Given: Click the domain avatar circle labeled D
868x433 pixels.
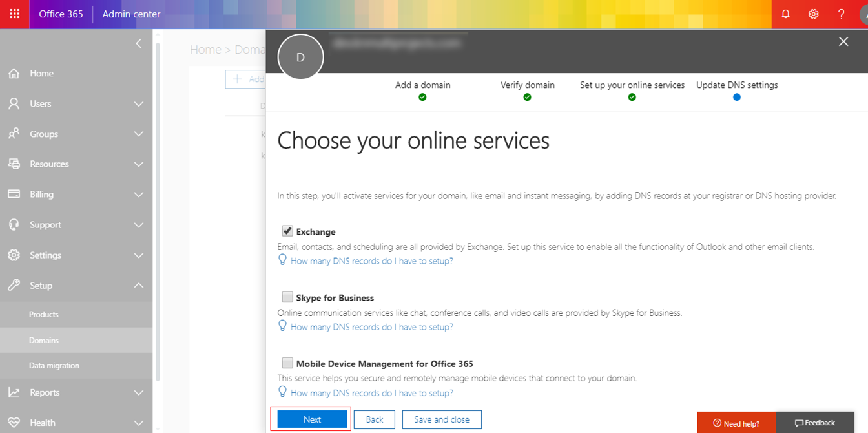Looking at the screenshot, I should (x=300, y=58).
